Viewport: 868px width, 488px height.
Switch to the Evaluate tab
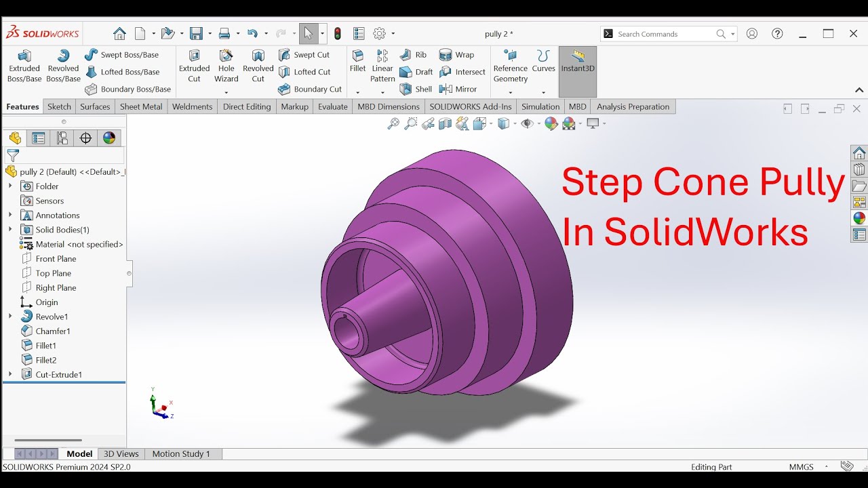[x=333, y=106]
